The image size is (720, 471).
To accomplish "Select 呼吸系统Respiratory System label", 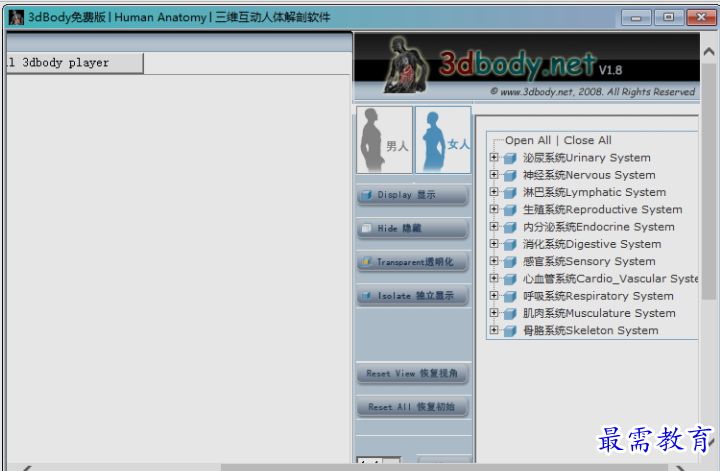I will click(598, 296).
